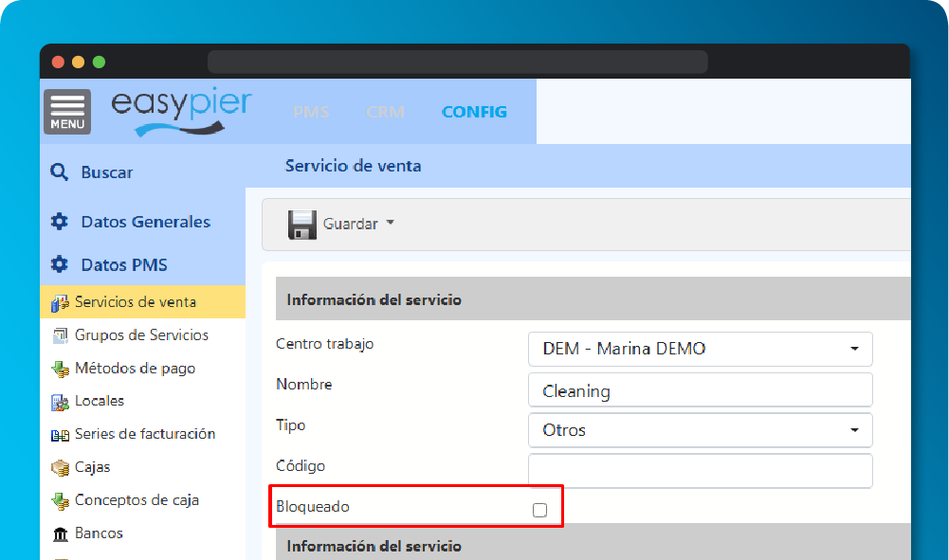The height and width of the screenshot is (560, 949).
Task: Click the Tipo label
Action: click(290, 425)
